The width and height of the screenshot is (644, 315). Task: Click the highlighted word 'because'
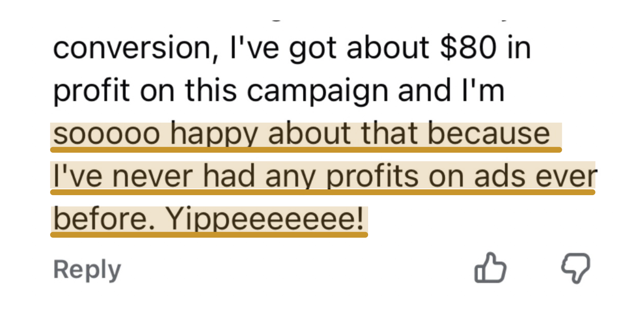pos(489,134)
